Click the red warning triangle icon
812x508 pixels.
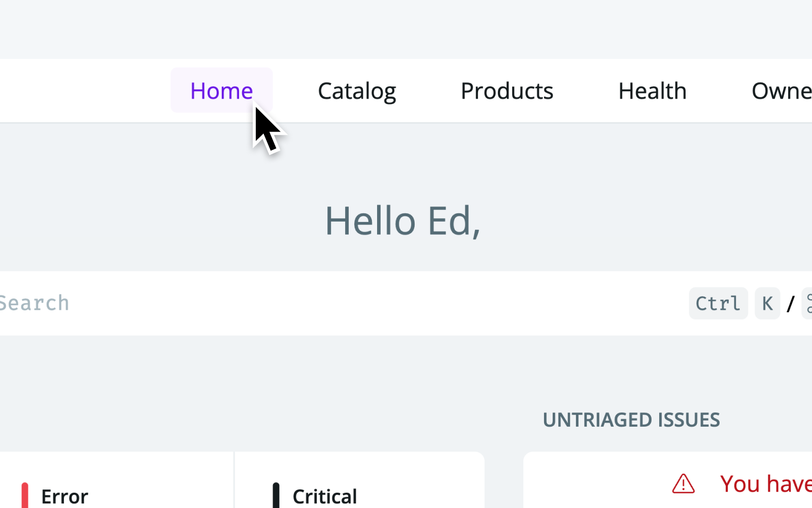click(x=683, y=484)
